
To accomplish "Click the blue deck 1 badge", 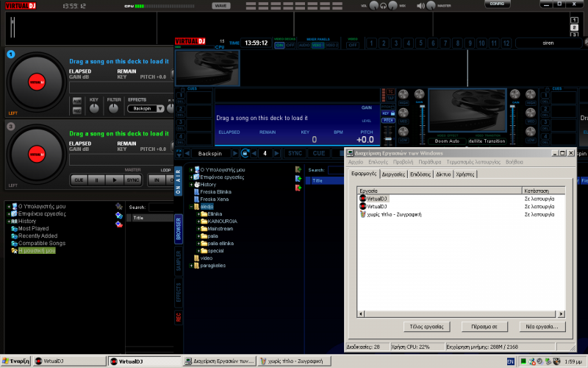I will coord(11,54).
